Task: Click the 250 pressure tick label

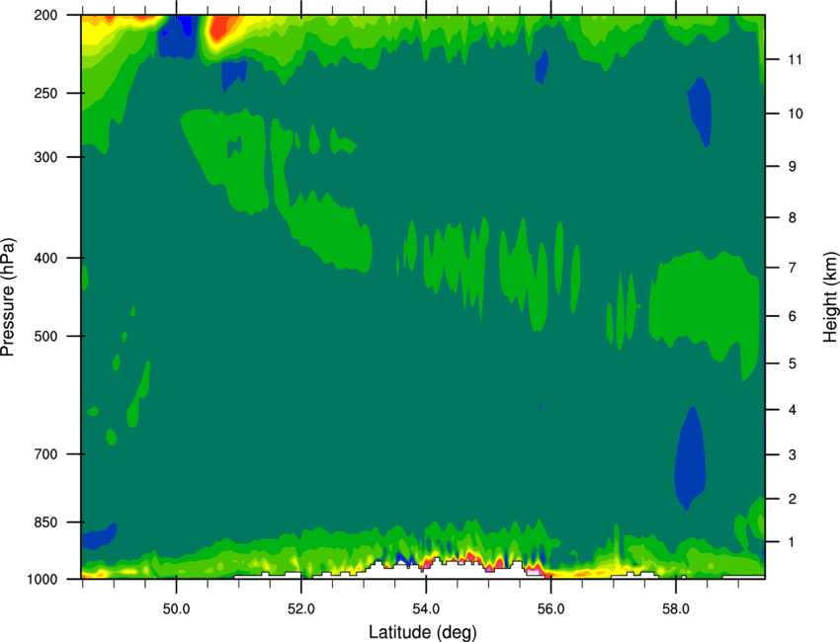Action: point(46,93)
